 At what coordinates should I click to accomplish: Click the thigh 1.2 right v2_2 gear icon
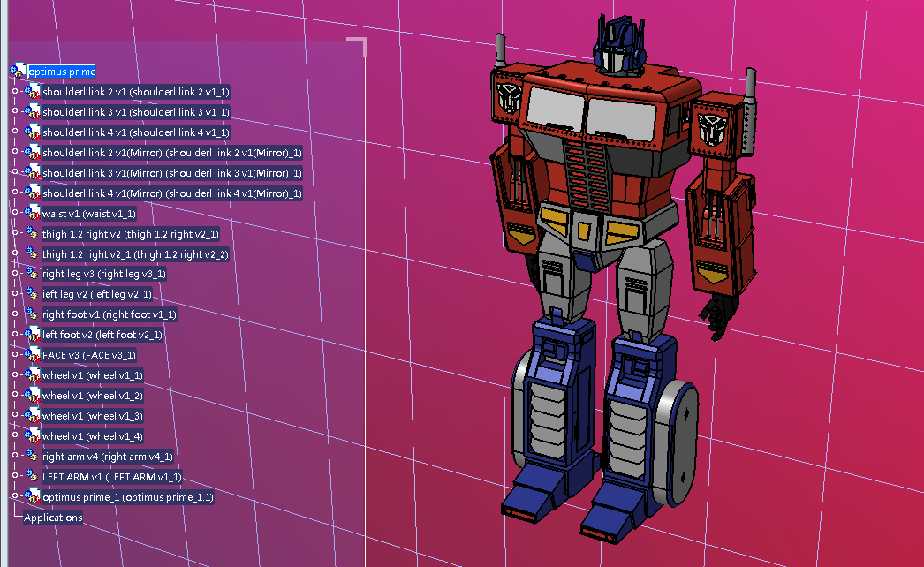pos(32,253)
